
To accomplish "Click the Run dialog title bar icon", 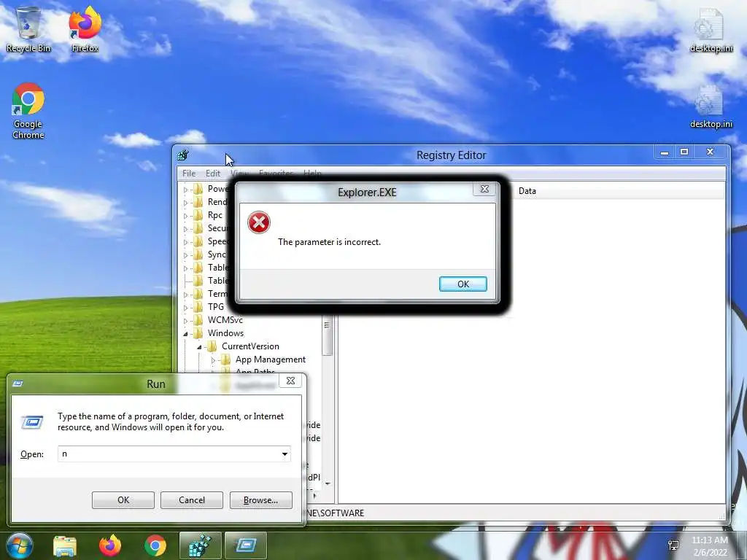I will pyautogui.click(x=18, y=384).
